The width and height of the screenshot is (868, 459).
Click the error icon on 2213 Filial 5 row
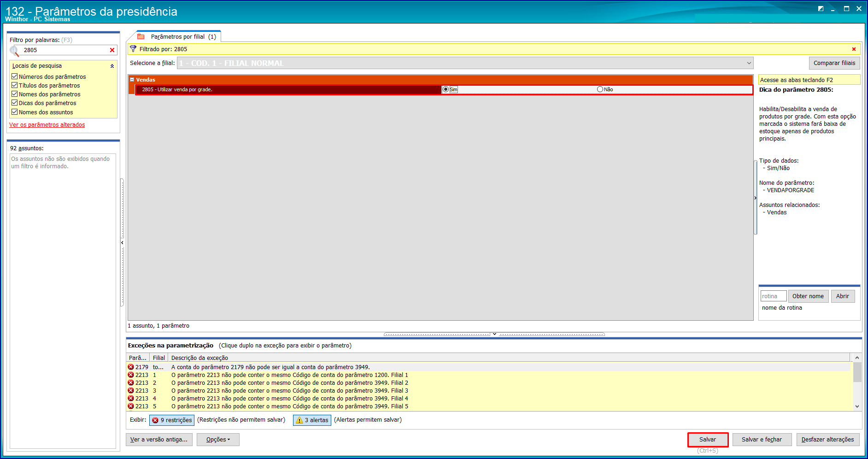pos(131,406)
